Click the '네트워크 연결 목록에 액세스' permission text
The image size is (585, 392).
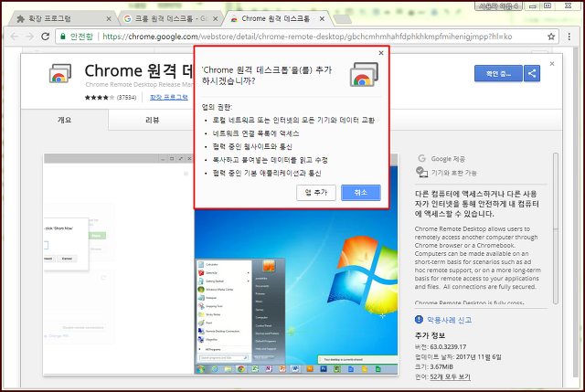(256, 133)
